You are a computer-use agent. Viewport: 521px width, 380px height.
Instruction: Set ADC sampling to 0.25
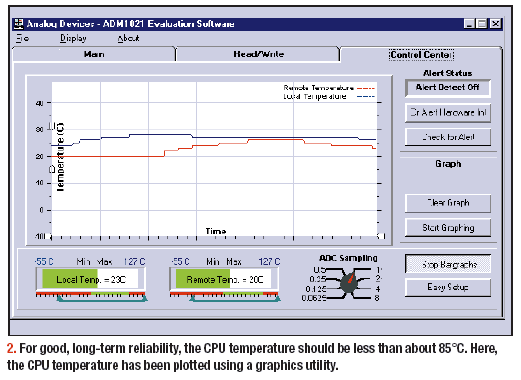tap(318, 279)
